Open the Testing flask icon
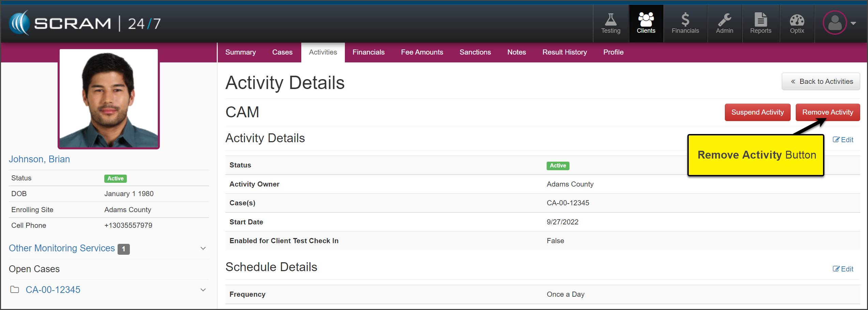868x310 pixels. (x=610, y=20)
